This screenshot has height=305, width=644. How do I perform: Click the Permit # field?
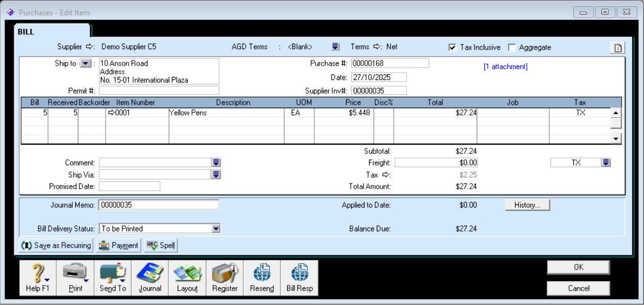pos(159,91)
